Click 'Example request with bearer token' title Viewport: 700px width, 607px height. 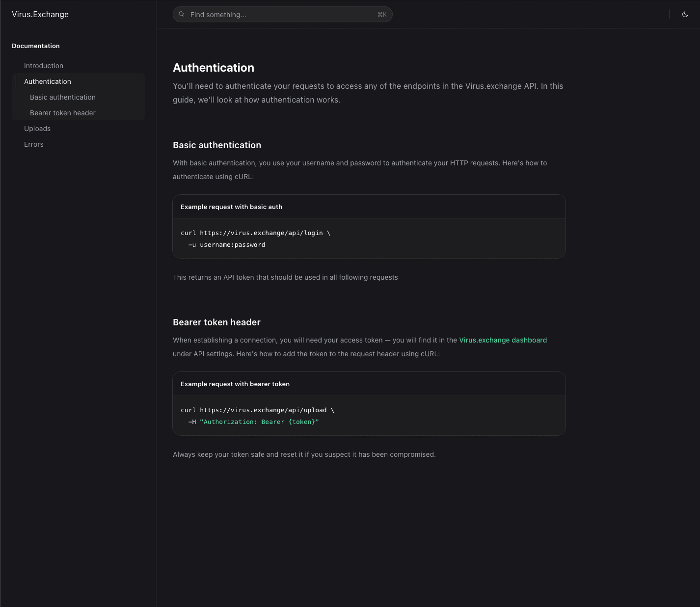point(235,384)
